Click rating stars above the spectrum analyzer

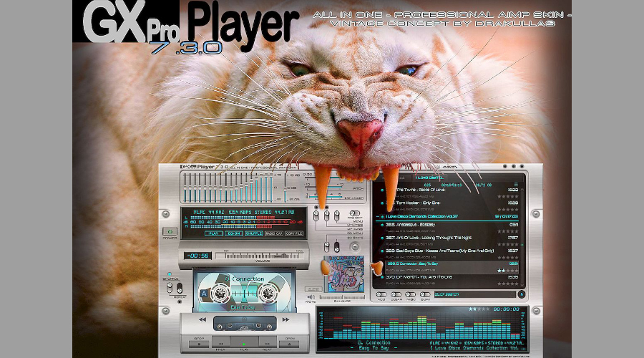click(479, 309)
